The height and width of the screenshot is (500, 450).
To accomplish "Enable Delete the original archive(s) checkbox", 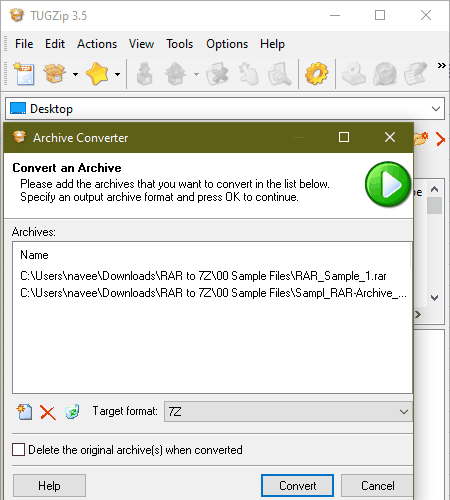I will (x=18, y=449).
